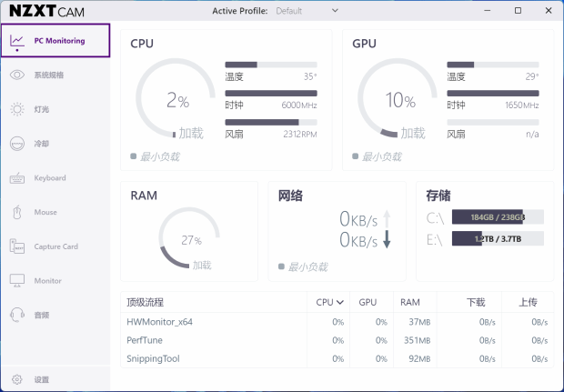Sort processes by CPU column
This screenshot has height=392, width=564.
click(329, 302)
